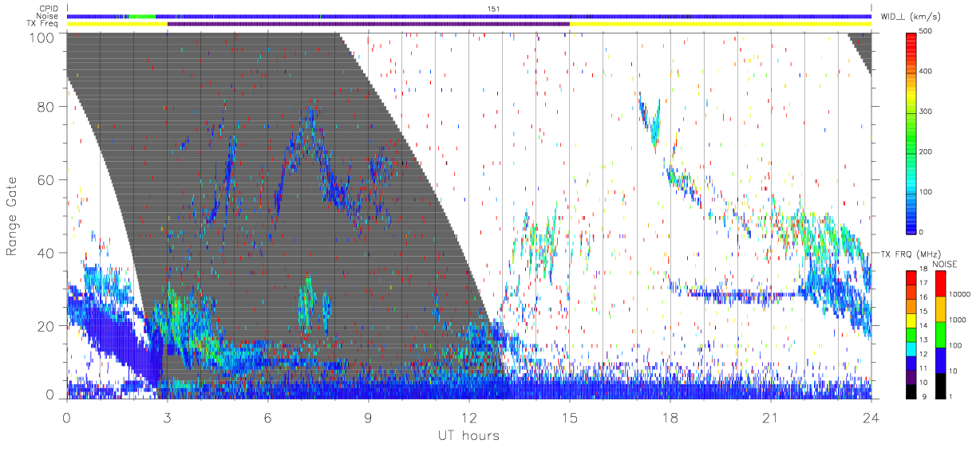Click the green segment in the Noise strip
The width and height of the screenshot is (980, 452).
click(x=141, y=16)
